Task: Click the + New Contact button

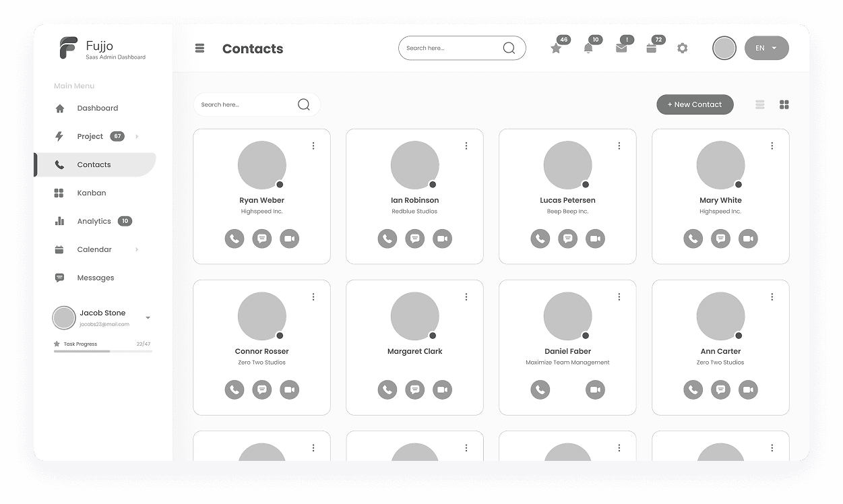Action: click(695, 104)
